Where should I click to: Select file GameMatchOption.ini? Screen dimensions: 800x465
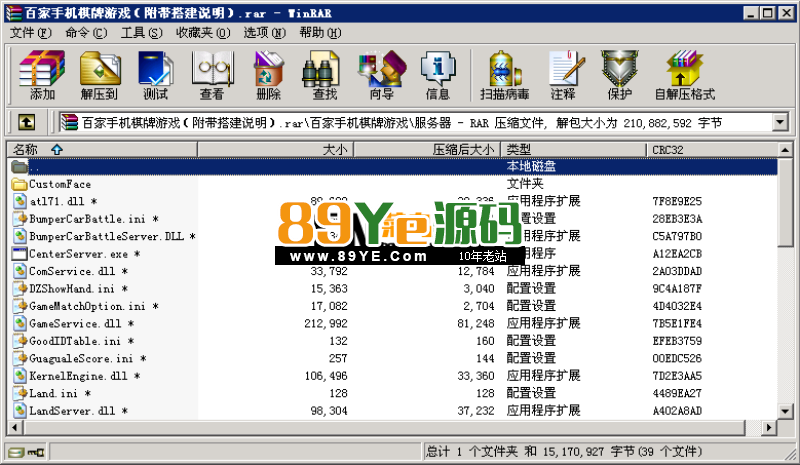pos(93,306)
